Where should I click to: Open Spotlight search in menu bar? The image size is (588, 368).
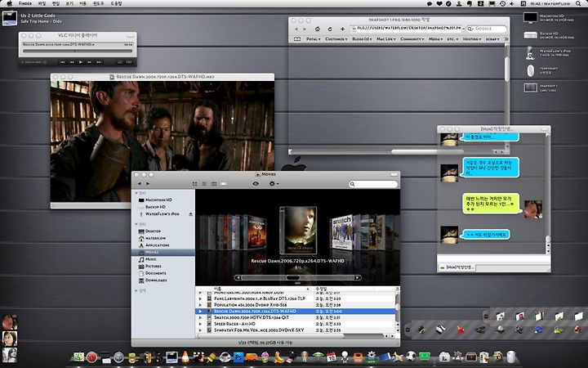(x=578, y=3)
